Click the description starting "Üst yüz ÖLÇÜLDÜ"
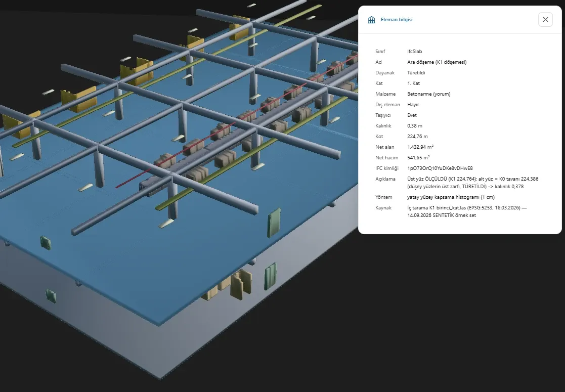The width and height of the screenshot is (565, 392). tap(473, 183)
